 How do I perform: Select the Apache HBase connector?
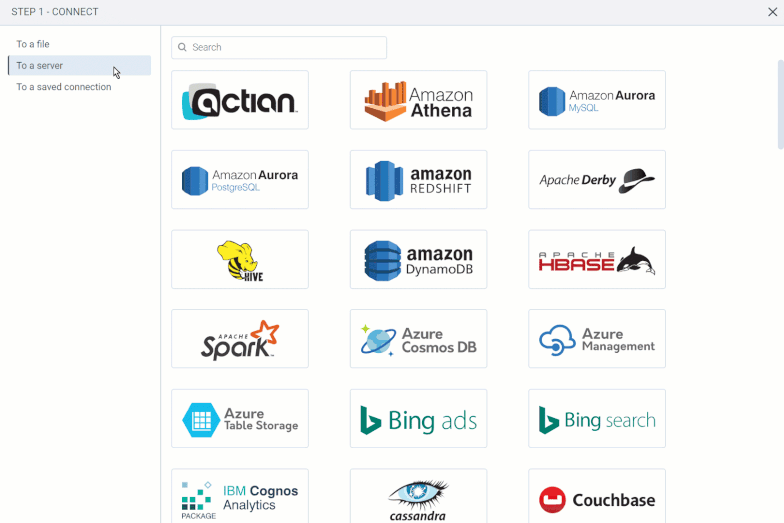pyautogui.click(x=597, y=260)
